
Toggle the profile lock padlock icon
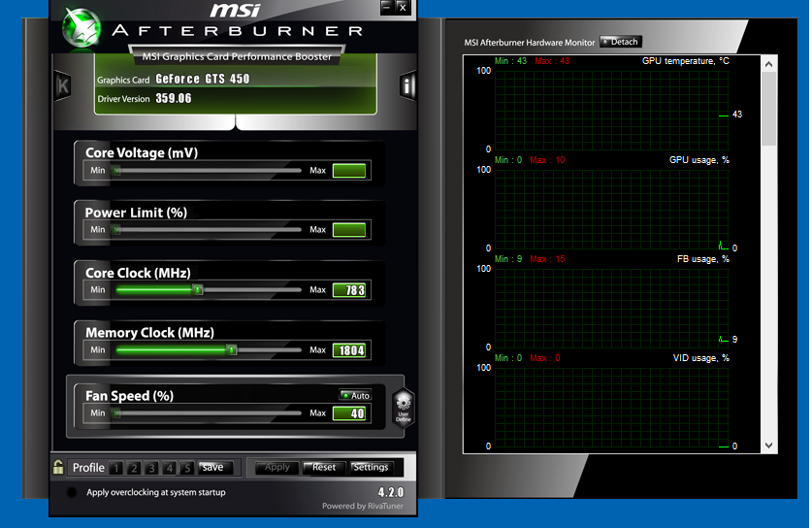(x=58, y=467)
